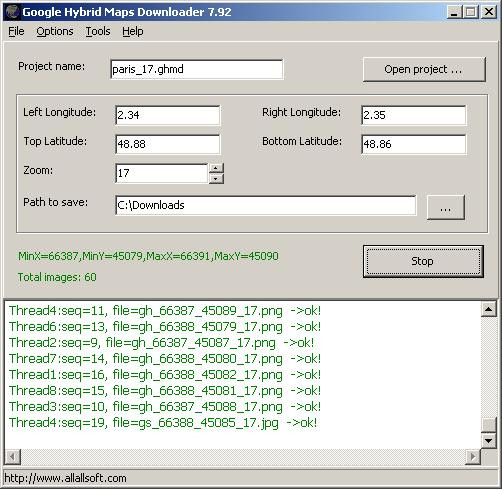Viewport: 502px width, 489px height.
Task: Click the log's scroll up arrow
Action: coord(488,309)
